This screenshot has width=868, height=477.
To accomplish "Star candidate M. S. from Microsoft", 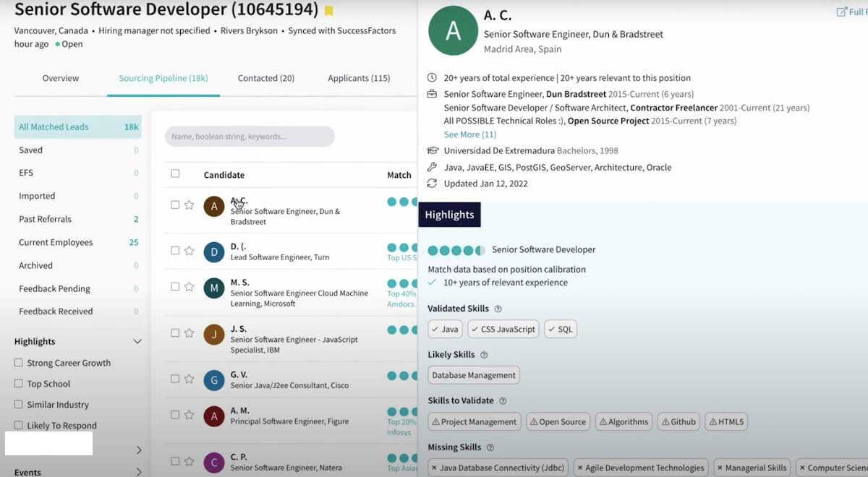I will click(x=190, y=287).
